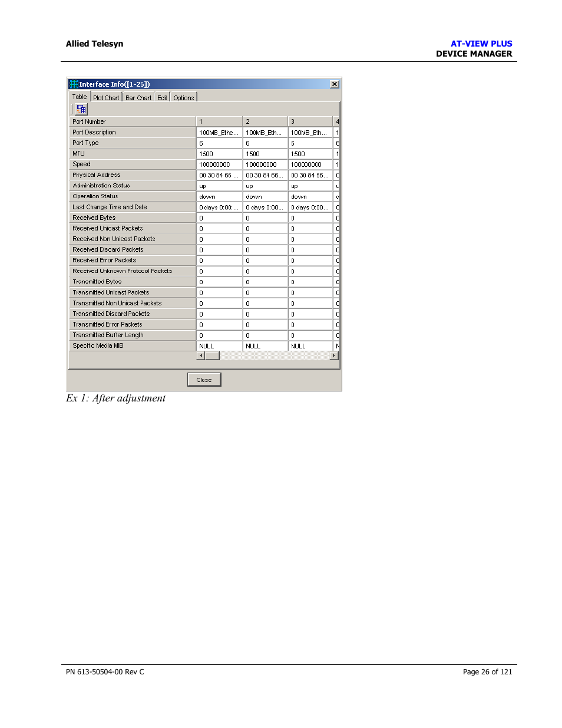
Task: Click the horizontal scrollbar right arrow
Action: [x=334, y=355]
